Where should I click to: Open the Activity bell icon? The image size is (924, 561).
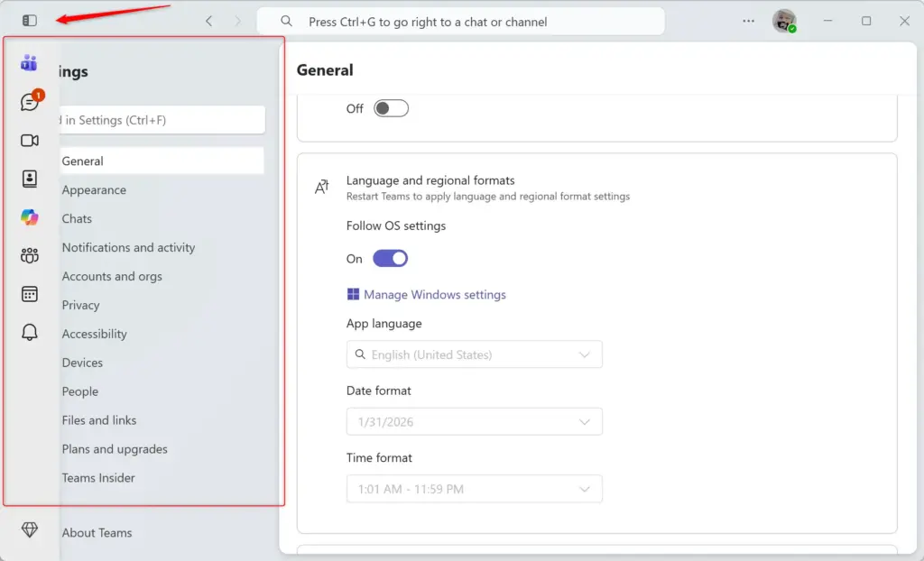coord(30,332)
